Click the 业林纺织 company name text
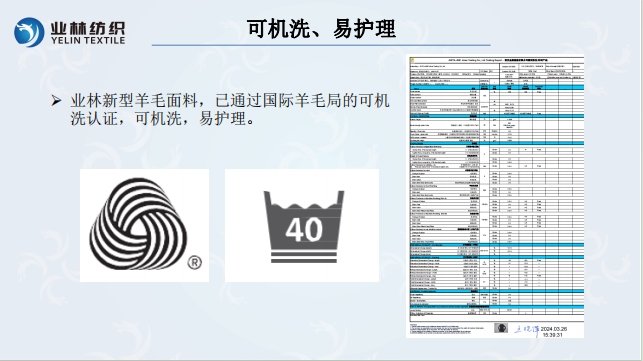 (x=88, y=28)
